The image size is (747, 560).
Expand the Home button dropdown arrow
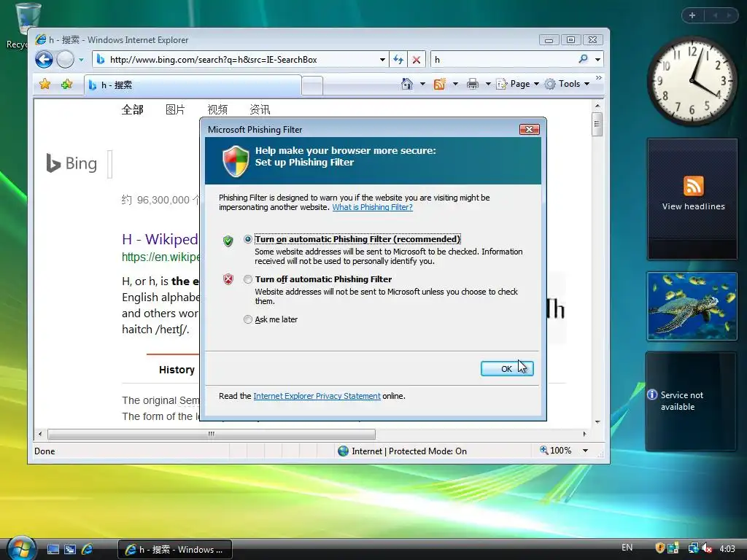pyautogui.click(x=422, y=85)
